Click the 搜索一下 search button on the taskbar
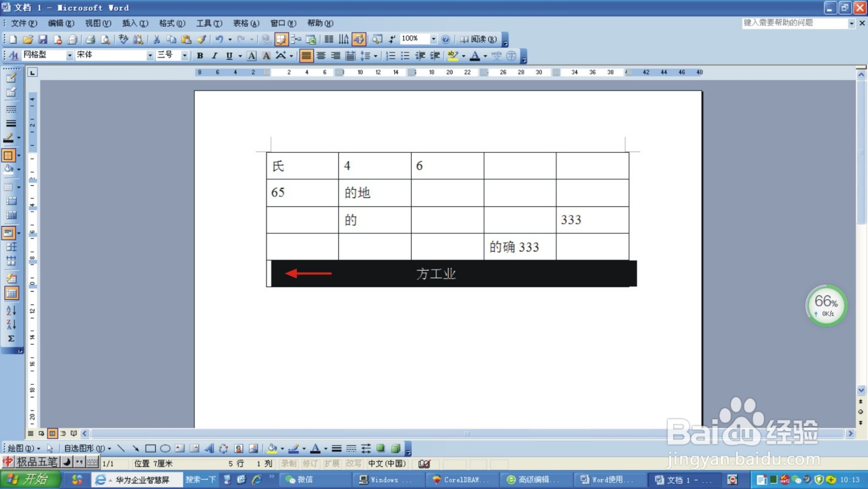The image size is (868, 489). click(200, 479)
